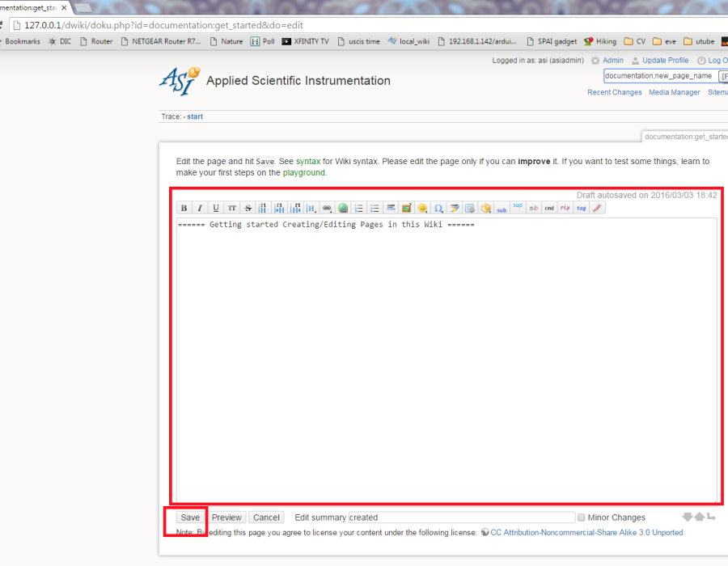Toggle editor line wrap icon

point(711,517)
